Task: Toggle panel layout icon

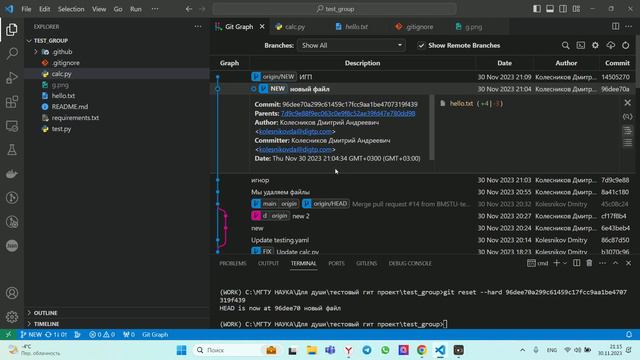Action: (x=550, y=9)
